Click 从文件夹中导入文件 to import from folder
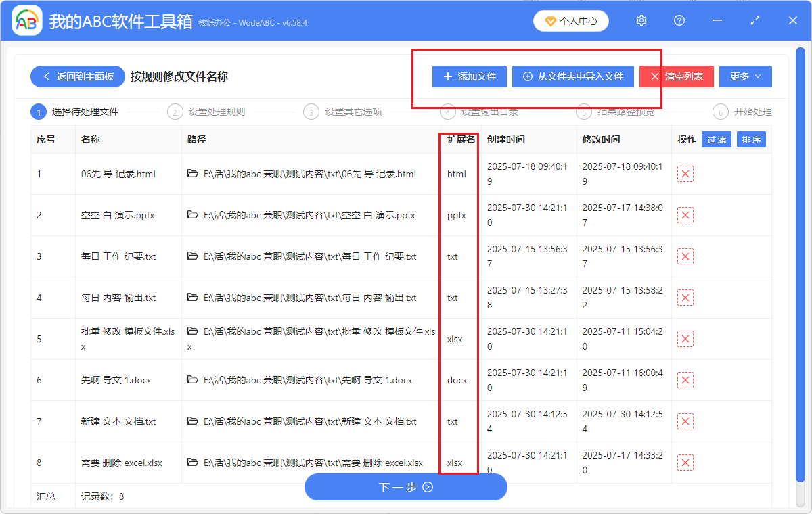This screenshot has height=514, width=812. click(572, 76)
